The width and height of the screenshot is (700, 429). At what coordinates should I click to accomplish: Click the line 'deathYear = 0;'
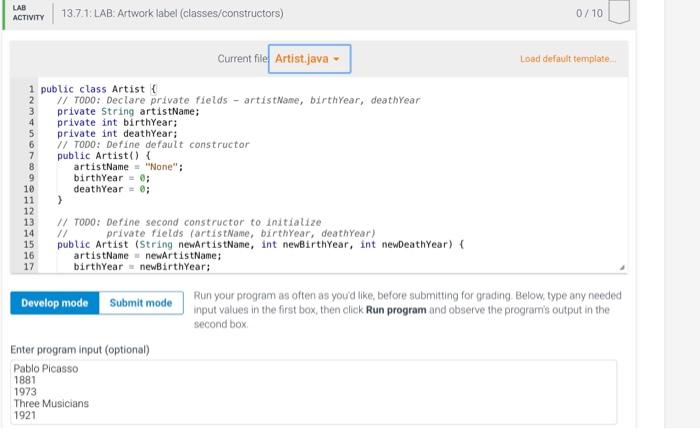click(x=112, y=189)
